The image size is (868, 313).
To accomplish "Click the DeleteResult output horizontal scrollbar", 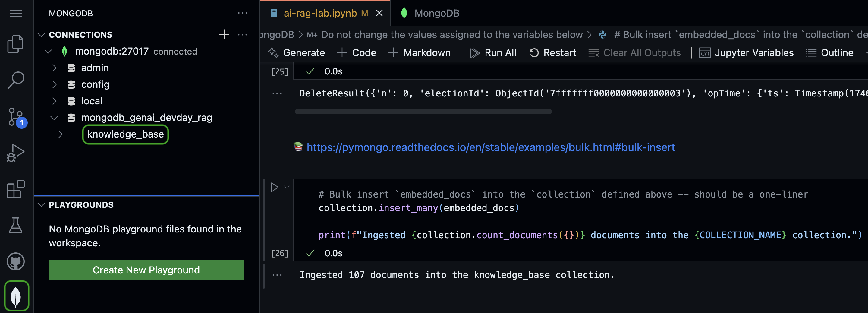I will pyautogui.click(x=423, y=112).
